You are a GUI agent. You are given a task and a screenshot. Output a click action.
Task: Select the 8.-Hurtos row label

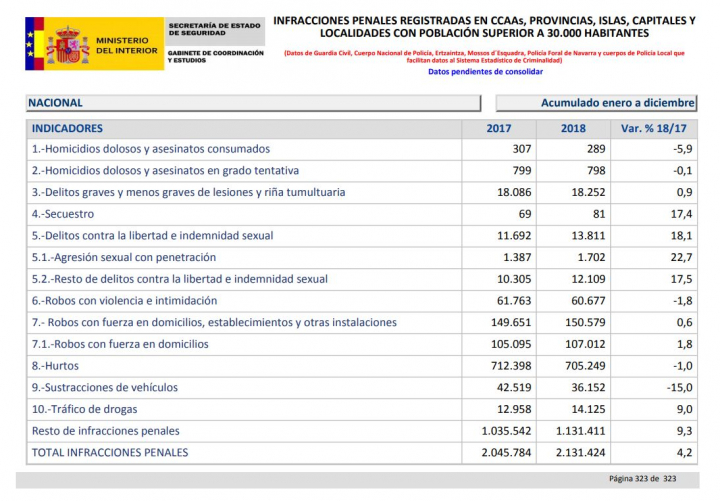56,366
